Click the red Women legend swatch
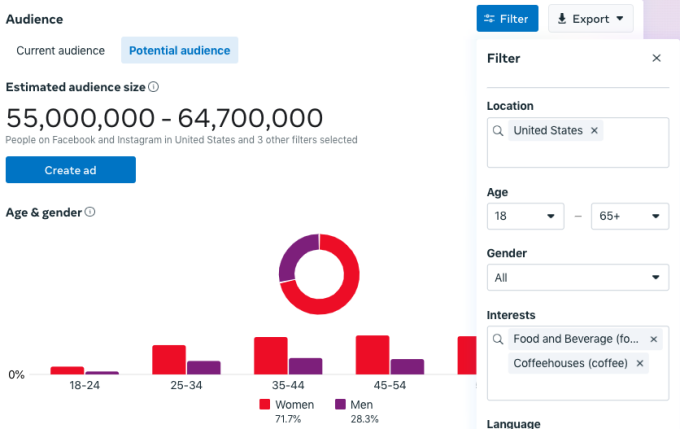 [x=264, y=404]
